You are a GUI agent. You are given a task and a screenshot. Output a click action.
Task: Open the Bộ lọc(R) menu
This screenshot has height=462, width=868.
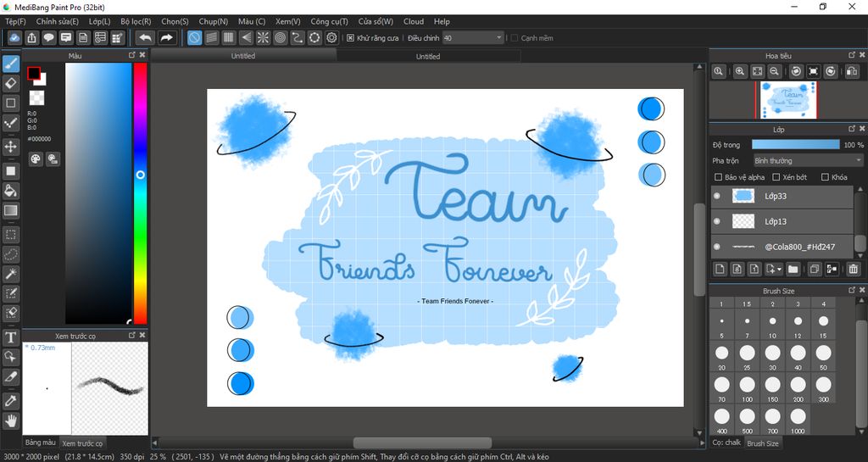(x=136, y=21)
